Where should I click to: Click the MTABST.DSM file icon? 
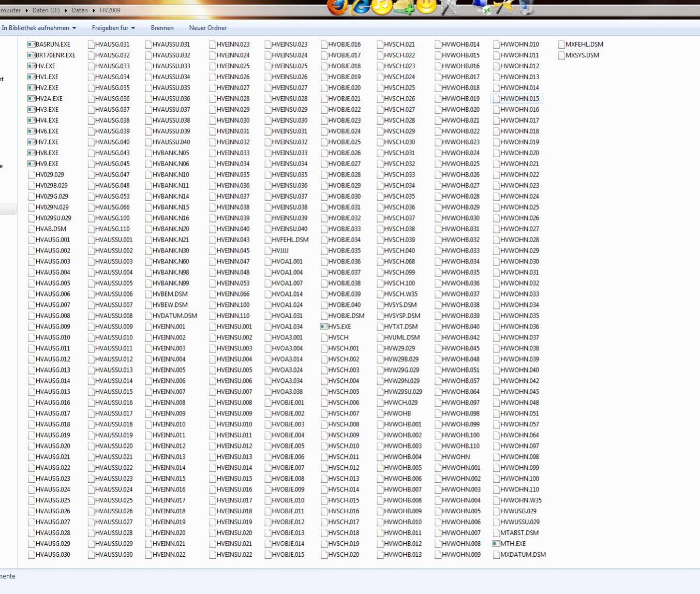coord(497,533)
